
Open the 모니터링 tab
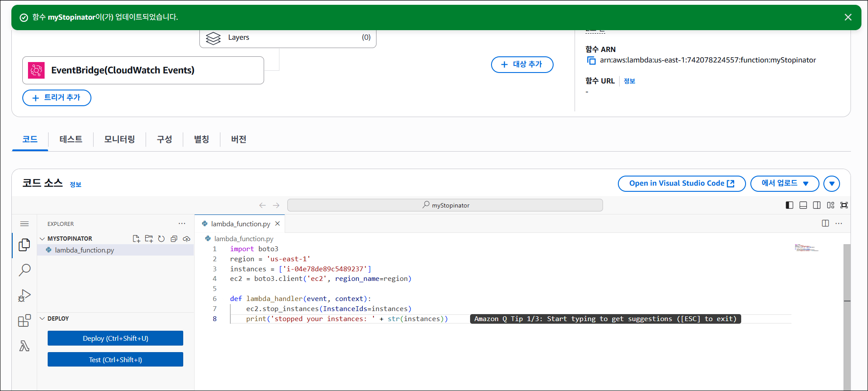pyautogui.click(x=119, y=139)
